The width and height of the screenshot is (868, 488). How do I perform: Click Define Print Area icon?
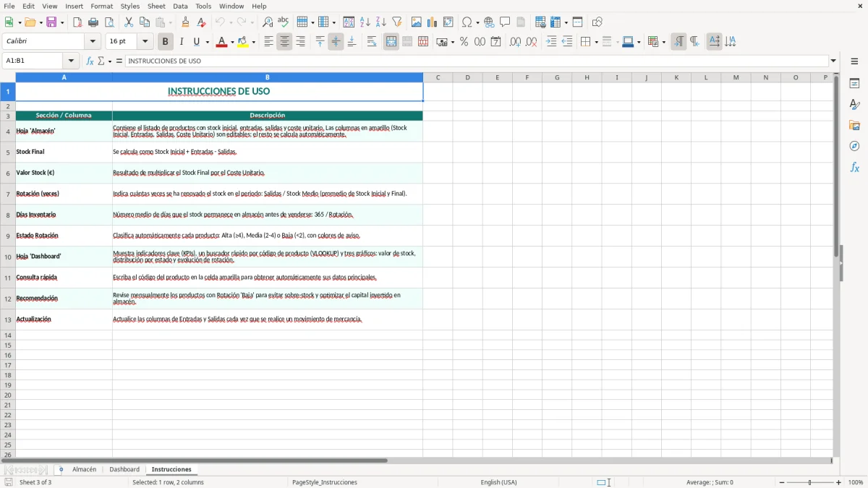click(x=540, y=22)
